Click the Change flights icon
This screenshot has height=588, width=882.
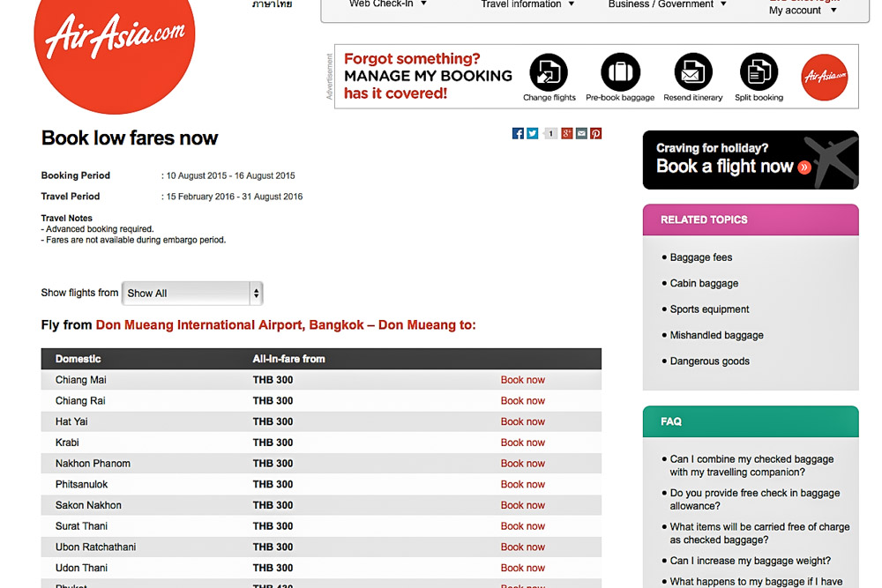(x=549, y=72)
